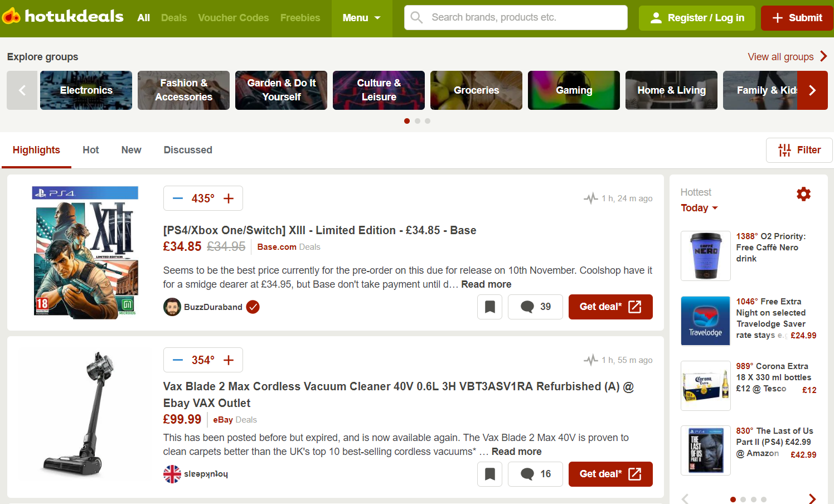Select All in the top navigation
Viewport: 834px width, 504px height.
(144, 18)
